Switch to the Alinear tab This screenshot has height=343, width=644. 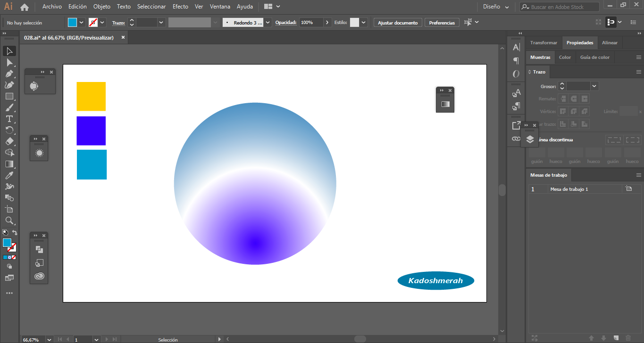610,42
